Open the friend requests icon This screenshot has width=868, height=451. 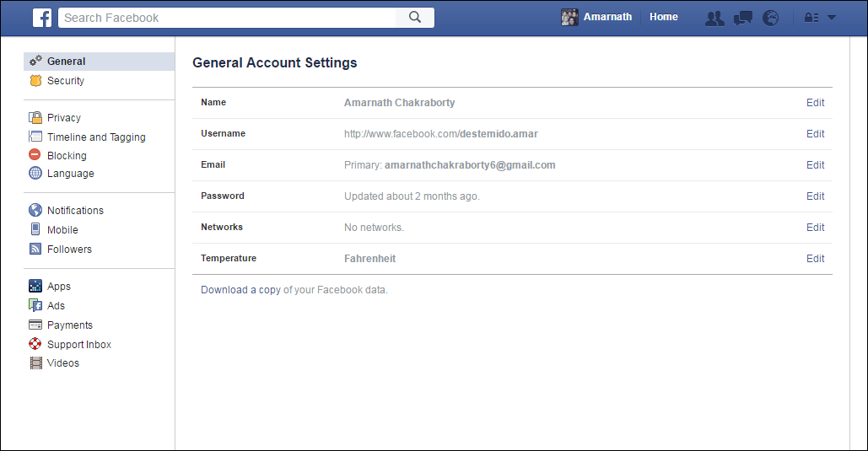[714, 19]
